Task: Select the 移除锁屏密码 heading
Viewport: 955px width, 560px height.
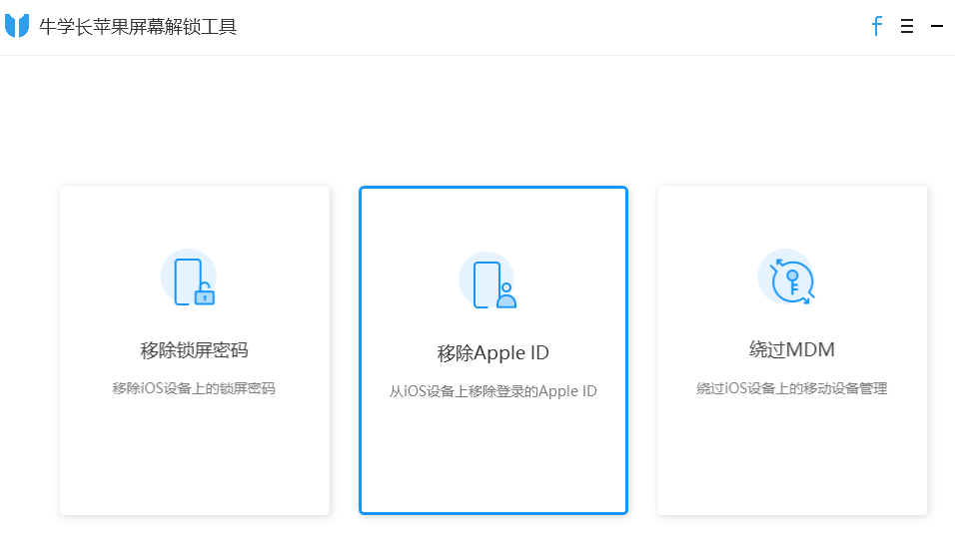Action: (194, 350)
